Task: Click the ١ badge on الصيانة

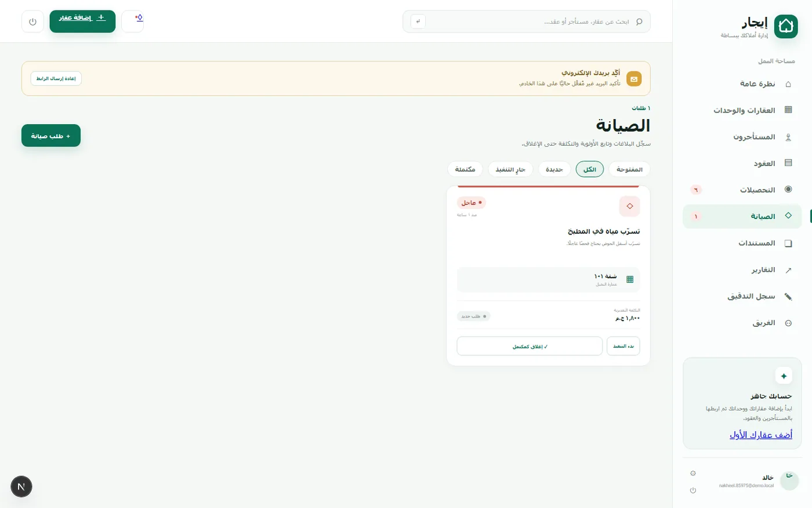Action: pyautogui.click(x=696, y=217)
